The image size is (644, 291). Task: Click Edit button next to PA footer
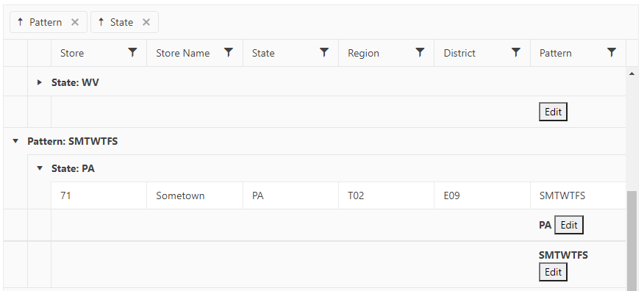[569, 225]
